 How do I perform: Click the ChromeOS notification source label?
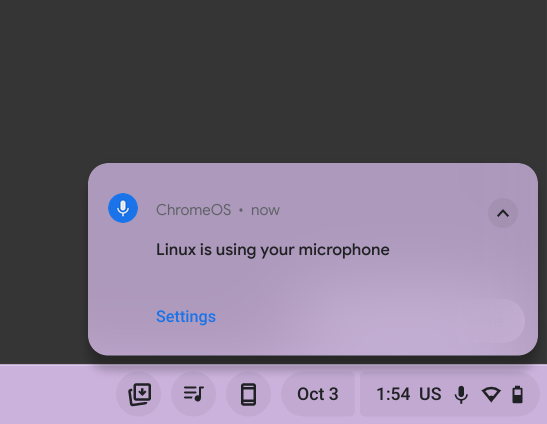(194, 210)
